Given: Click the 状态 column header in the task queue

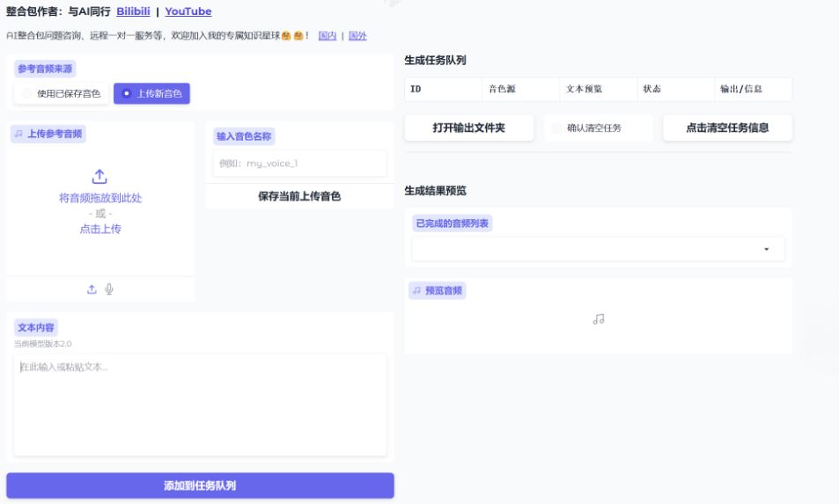Looking at the screenshot, I should 652,89.
